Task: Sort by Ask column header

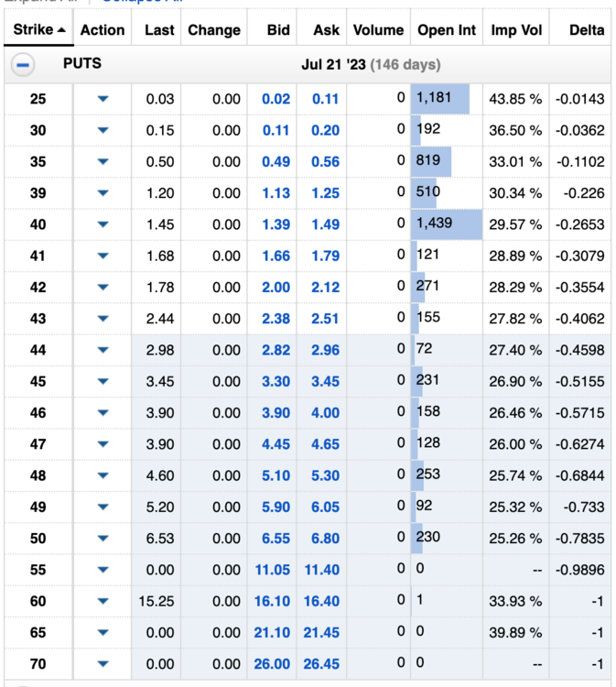Action: coord(326,30)
